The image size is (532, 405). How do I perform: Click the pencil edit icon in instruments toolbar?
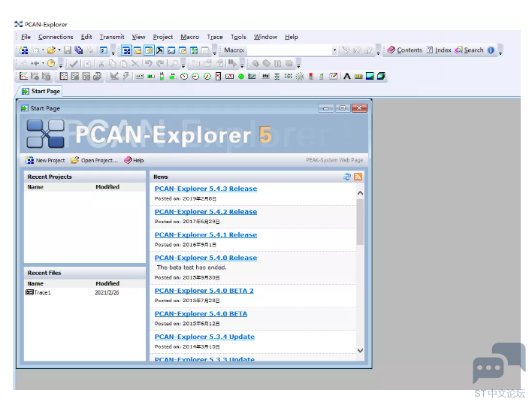tap(334, 77)
